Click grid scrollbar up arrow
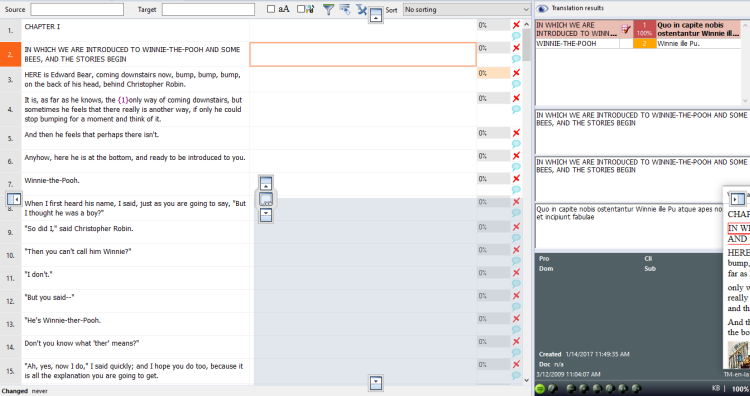 (x=527, y=24)
